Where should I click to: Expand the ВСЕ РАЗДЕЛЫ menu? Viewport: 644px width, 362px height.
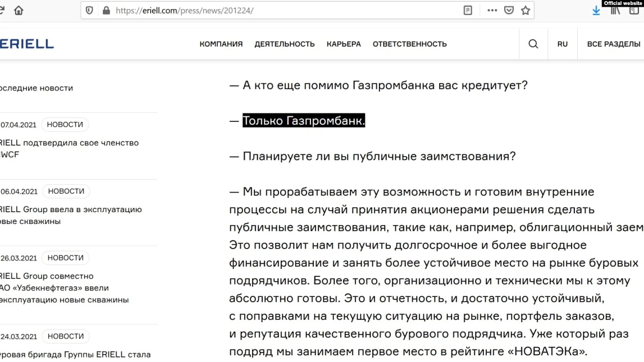tap(613, 44)
